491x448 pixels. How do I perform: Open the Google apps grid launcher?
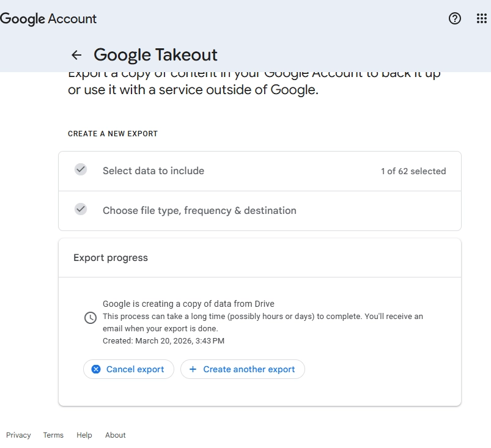click(481, 18)
